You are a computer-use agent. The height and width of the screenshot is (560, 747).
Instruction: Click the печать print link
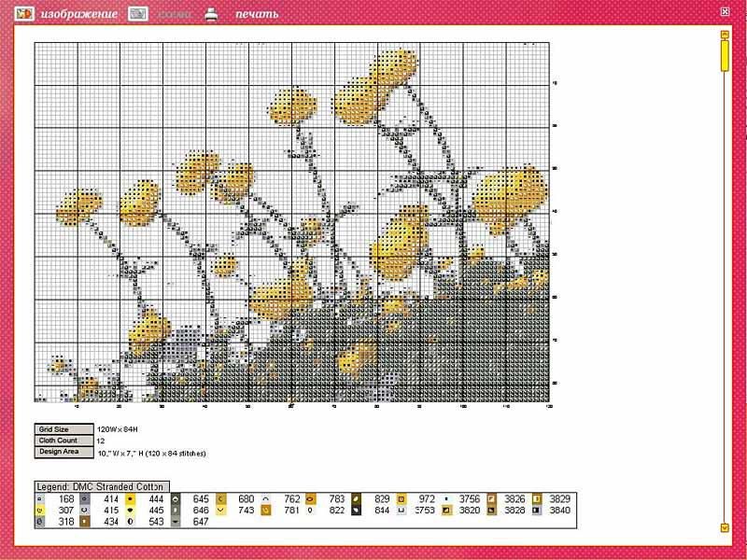pos(256,15)
